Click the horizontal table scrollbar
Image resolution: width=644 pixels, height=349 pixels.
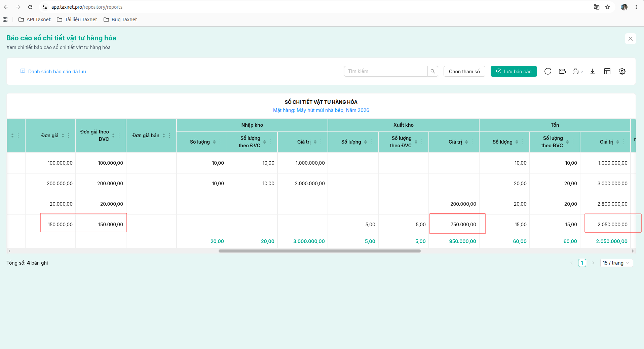click(319, 251)
